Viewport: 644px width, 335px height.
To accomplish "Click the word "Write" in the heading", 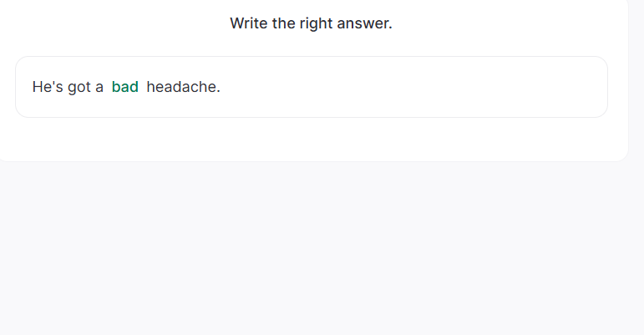I will [249, 23].
